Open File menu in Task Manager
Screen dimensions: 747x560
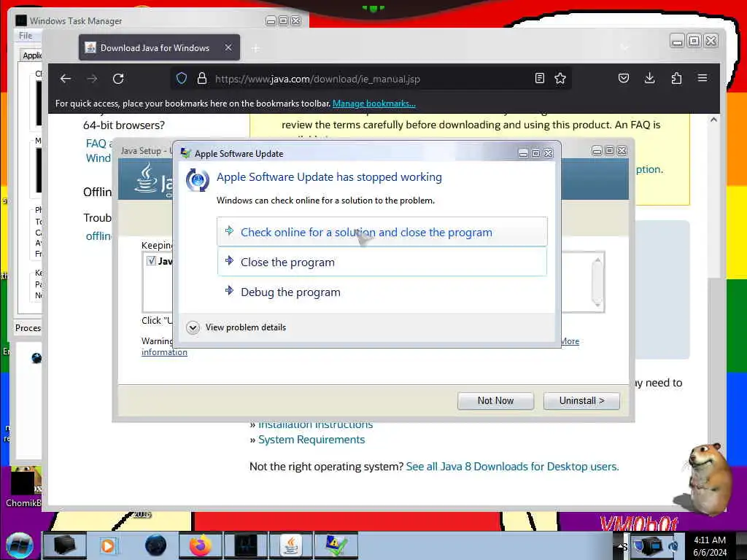(26, 36)
